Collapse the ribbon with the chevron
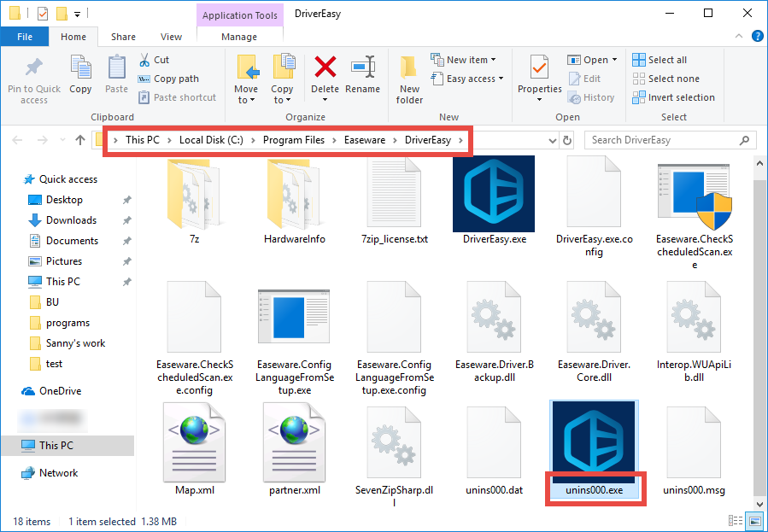Image resolution: width=768 pixels, height=532 pixels. pos(739,36)
